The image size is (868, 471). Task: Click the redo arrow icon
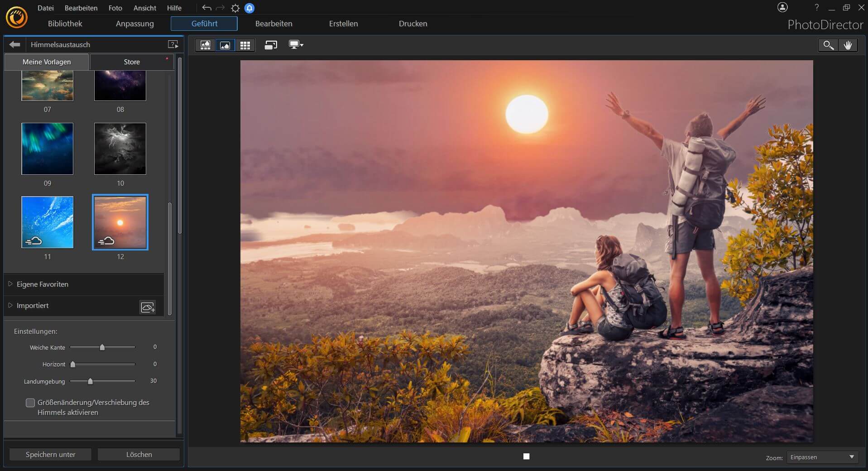coord(220,8)
